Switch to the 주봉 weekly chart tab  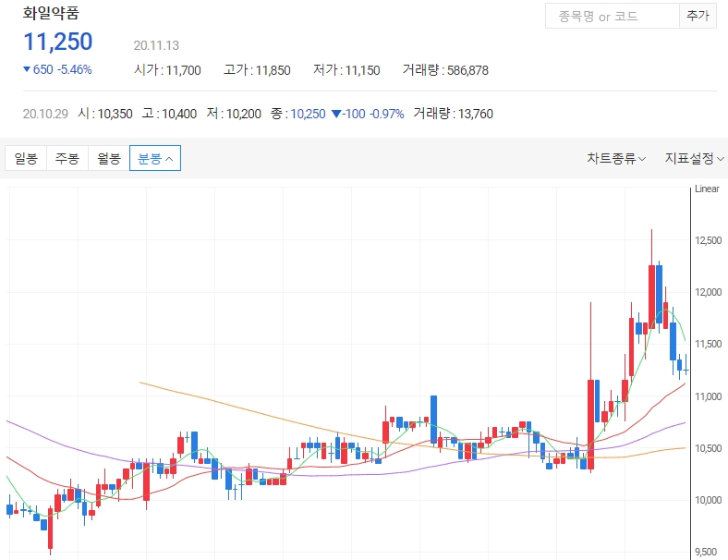pos(67,158)
